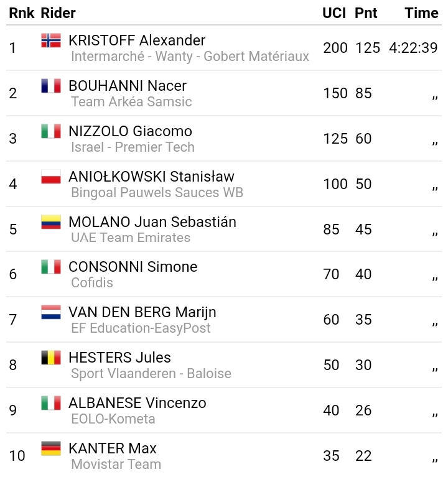Go to the UAE Team Emirates page
The width and height of the screenshot is (448, 477).
point(131,238)
